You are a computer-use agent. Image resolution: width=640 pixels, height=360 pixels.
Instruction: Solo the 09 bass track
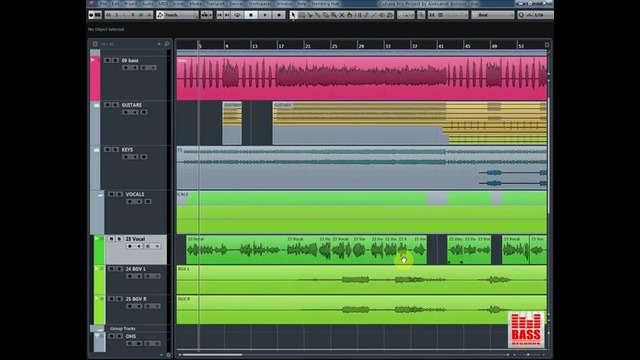pyautogui.click(x=116, y=60)
